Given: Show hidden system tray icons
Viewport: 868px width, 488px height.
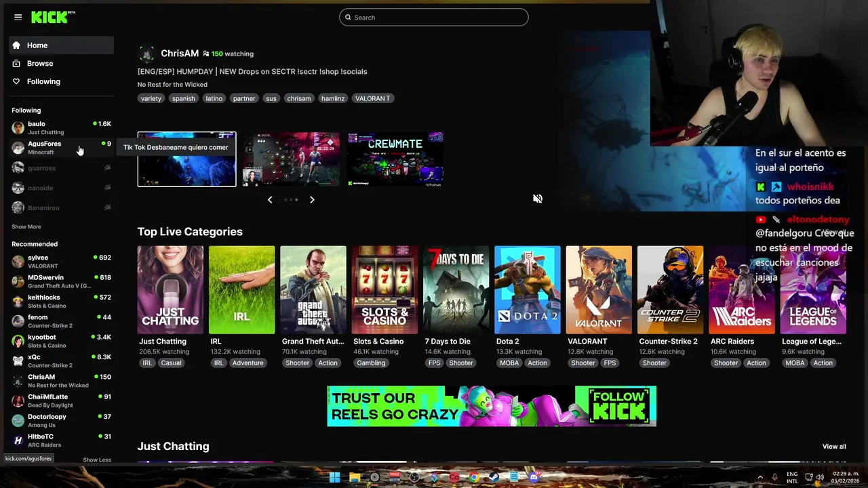Looking at the screenshot, I should click(760, 477).
